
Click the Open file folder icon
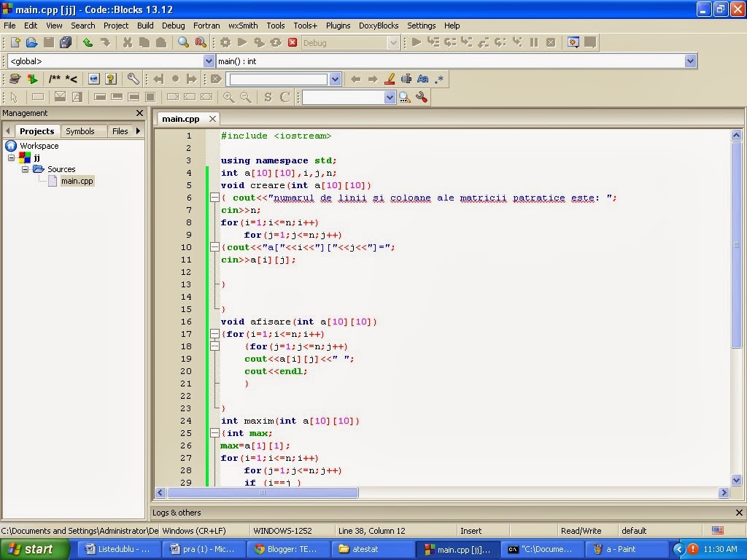click(x=31, y=42)
